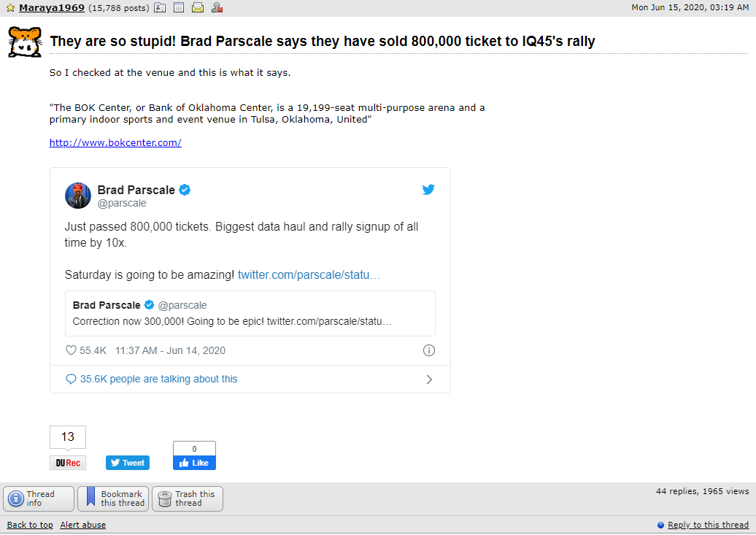Like the tweet with the heart icon
The width and height of the screenshot is (756, 535).
coord(71,350)
